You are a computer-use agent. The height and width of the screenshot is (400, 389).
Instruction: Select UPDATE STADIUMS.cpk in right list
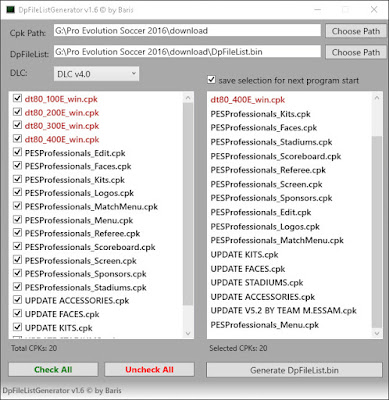click(257, 283)
